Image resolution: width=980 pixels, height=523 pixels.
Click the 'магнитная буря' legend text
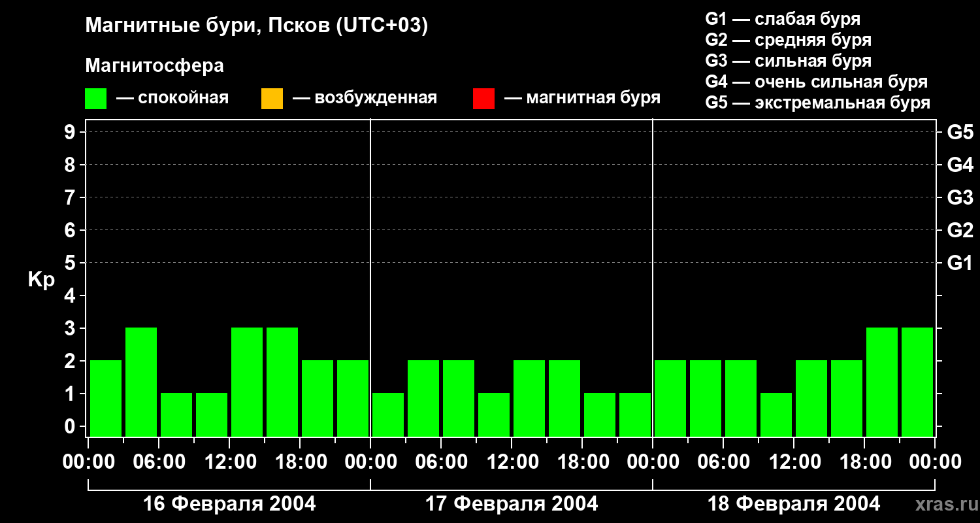593,99
